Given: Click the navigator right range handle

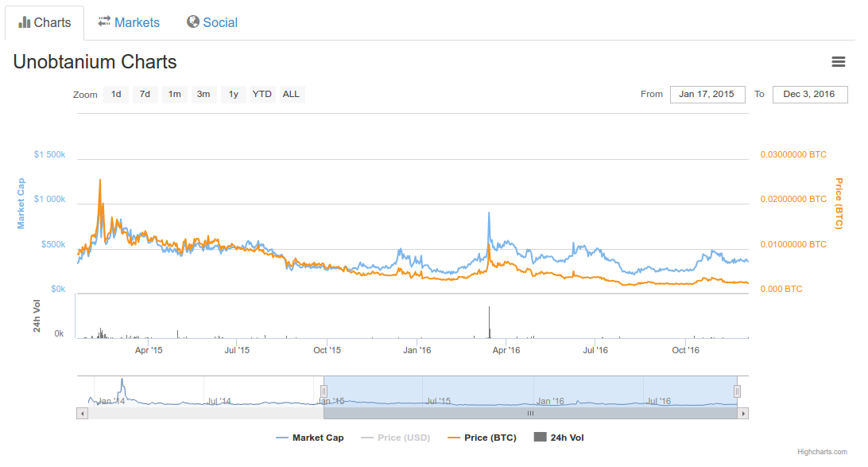Looking at the screenshot, I should [x=738, y=391].
